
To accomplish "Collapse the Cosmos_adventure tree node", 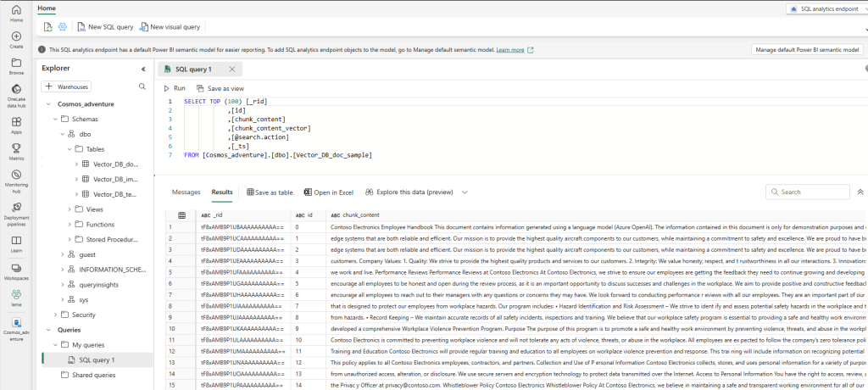I will pyautogui.click(x=47, y=104).
